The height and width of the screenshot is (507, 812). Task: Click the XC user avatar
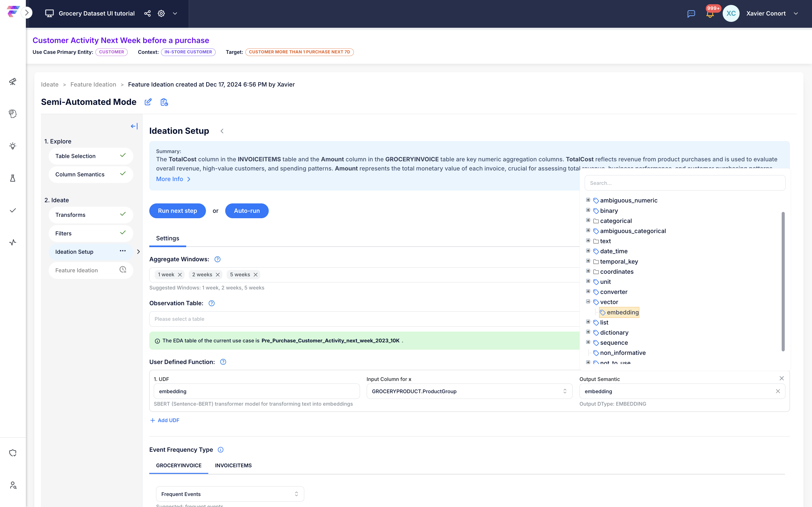(731, 13)
